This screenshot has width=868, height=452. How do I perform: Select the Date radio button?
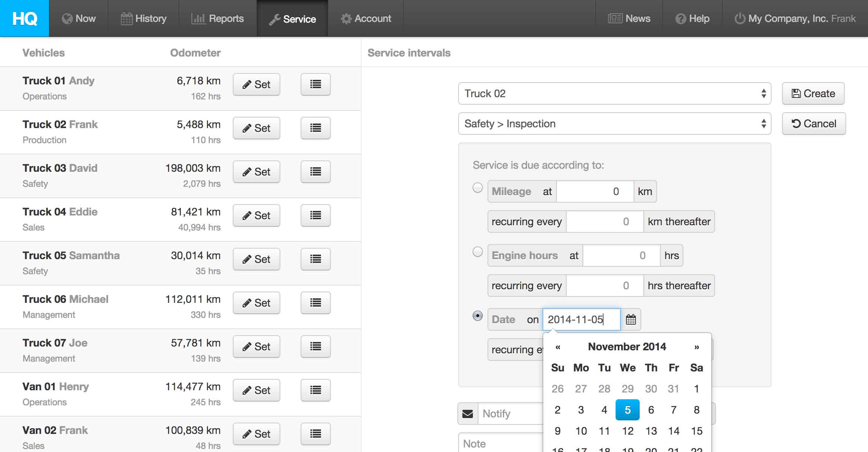(x=477, y=316)
